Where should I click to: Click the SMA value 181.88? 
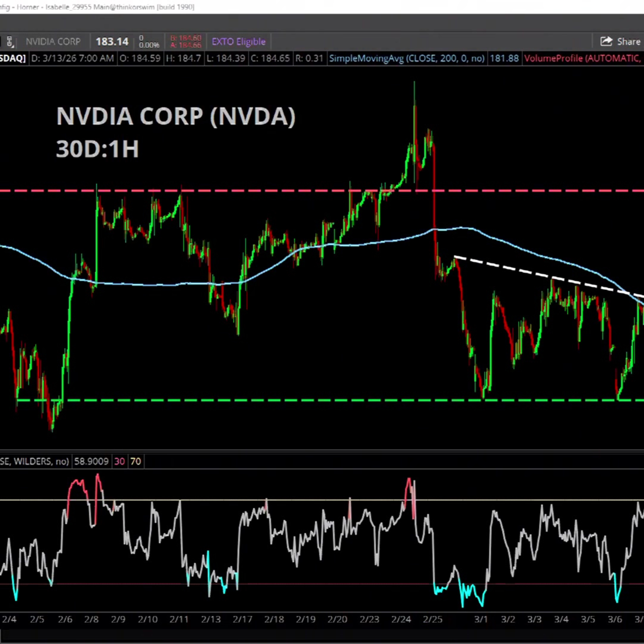pos(504,59)
